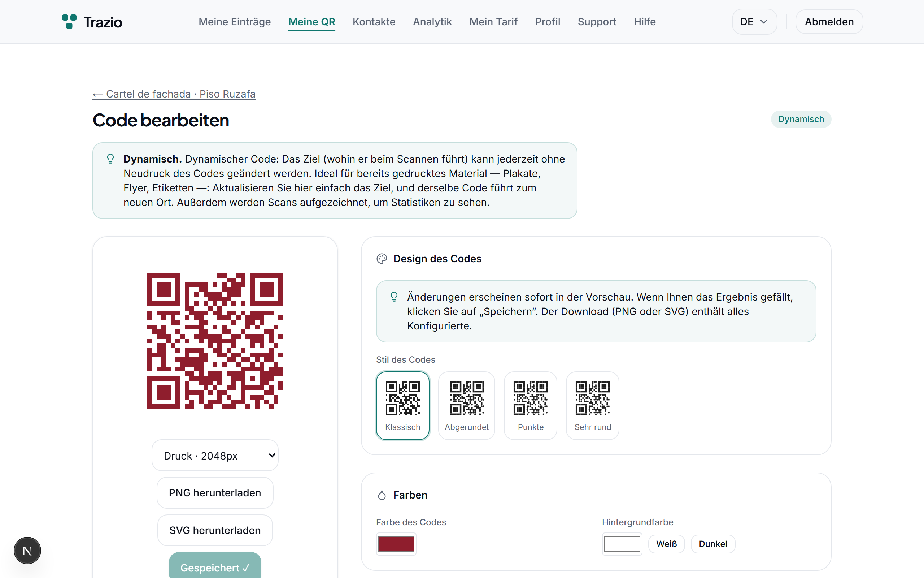924x578 pixels.
Task: Click the Gespeichert save button
Action: (x=215, y=566)
